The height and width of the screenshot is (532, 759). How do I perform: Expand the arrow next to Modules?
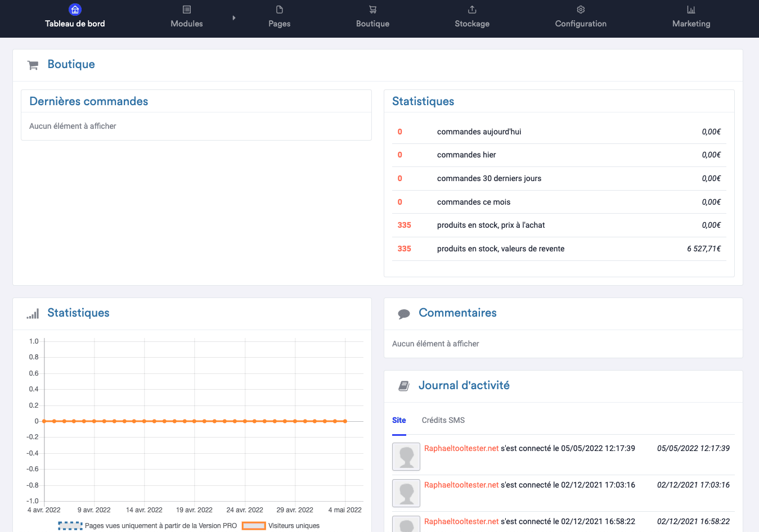point(234,18)
